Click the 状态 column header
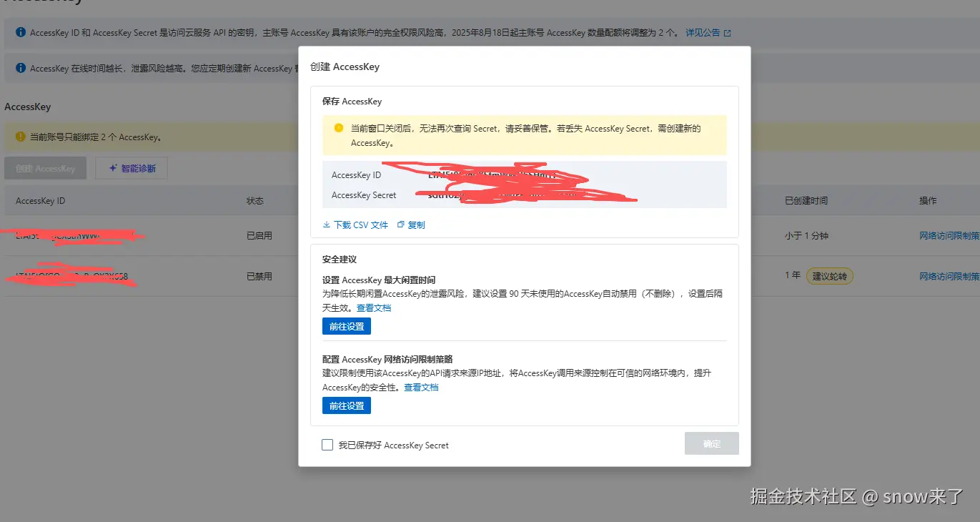This screenshot has width=980, height=522. click(x=255, y=201)
